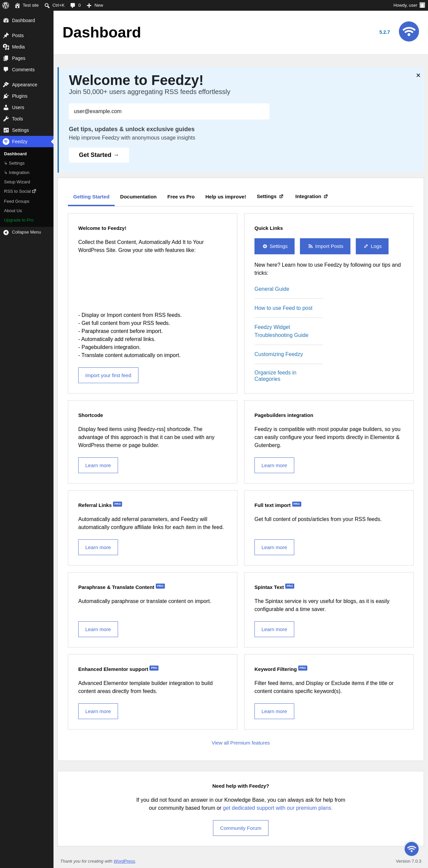Switch to the Help us improve! tab
Image resolution: width=428 pixels, height=868 pixels.
[x=226, y=197]
